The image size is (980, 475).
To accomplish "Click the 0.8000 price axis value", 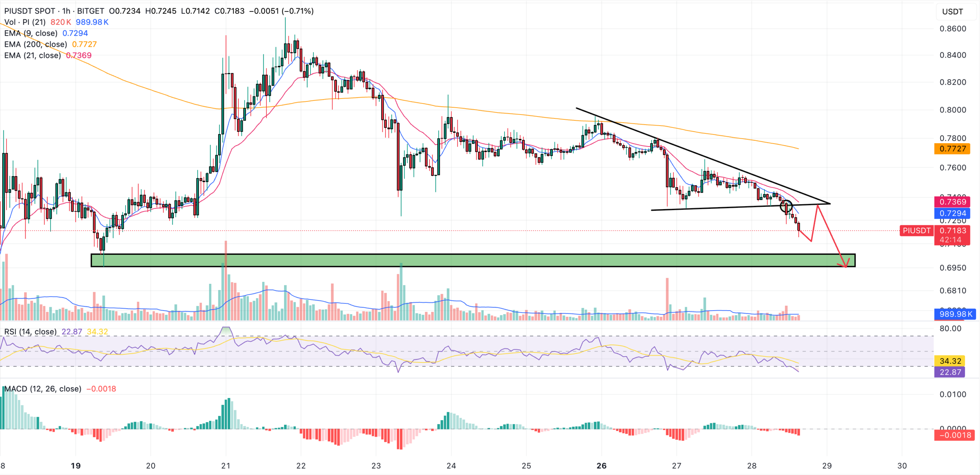I will [953, 110].
